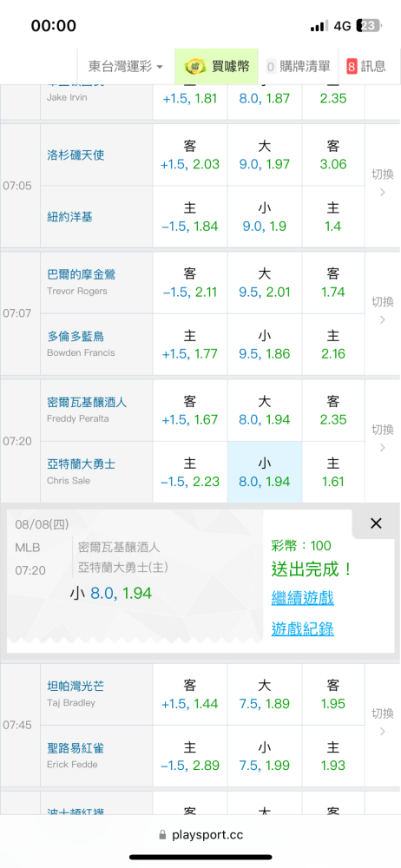Open 紐約洋基 team link
401x868 pixels.
(x=69, y=218)
